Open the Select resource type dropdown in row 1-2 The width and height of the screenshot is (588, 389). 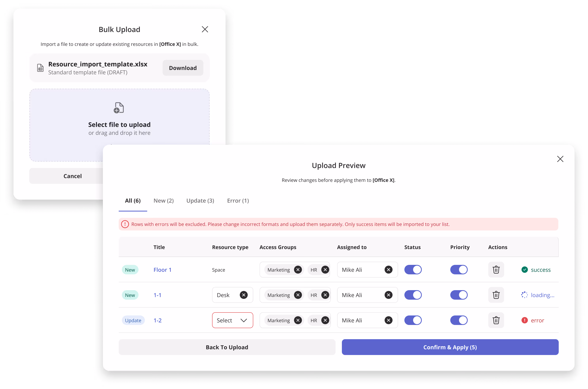[x=232, y=320]
